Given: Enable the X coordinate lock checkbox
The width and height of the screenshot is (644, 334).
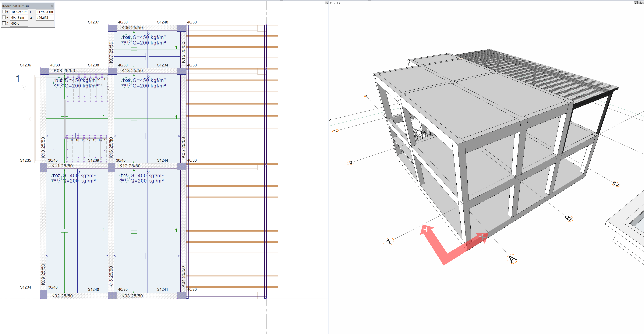Looking at the screenshot, I should click(4, 12).
